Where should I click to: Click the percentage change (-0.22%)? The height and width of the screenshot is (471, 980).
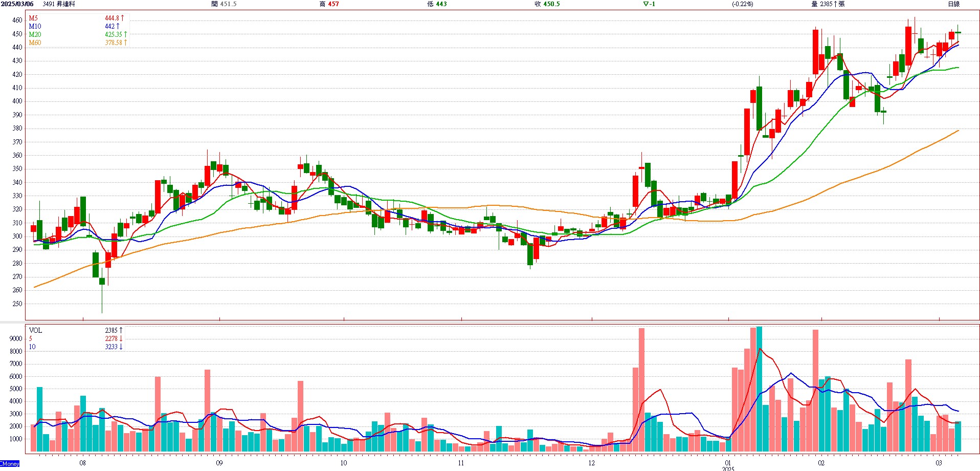click(742, 4)
